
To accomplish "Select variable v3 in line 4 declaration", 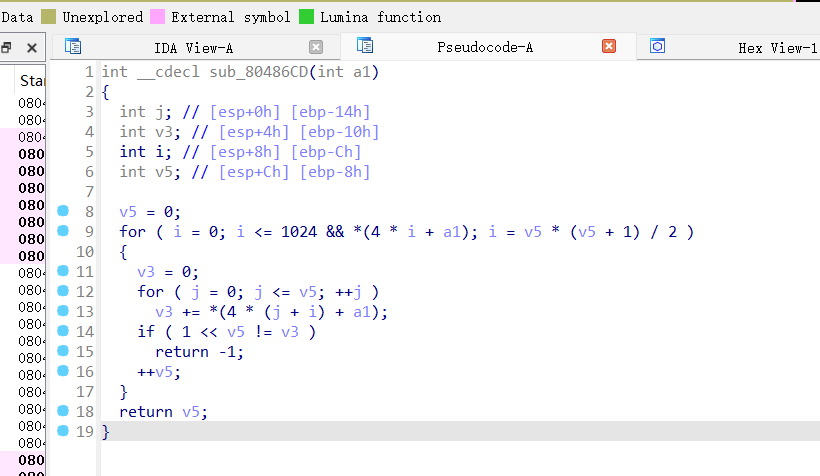I will tap(164, 132).
